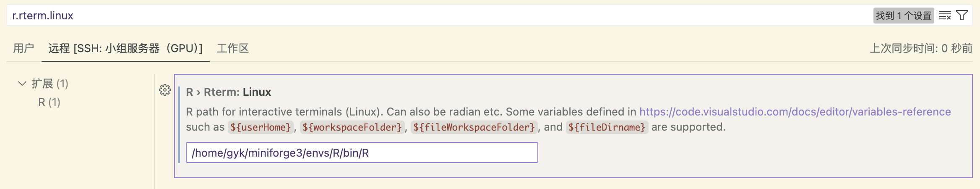Click the ${workspaceFolder} variable code snippet
This screenshot has width=980, height=189.
point(352,127)
